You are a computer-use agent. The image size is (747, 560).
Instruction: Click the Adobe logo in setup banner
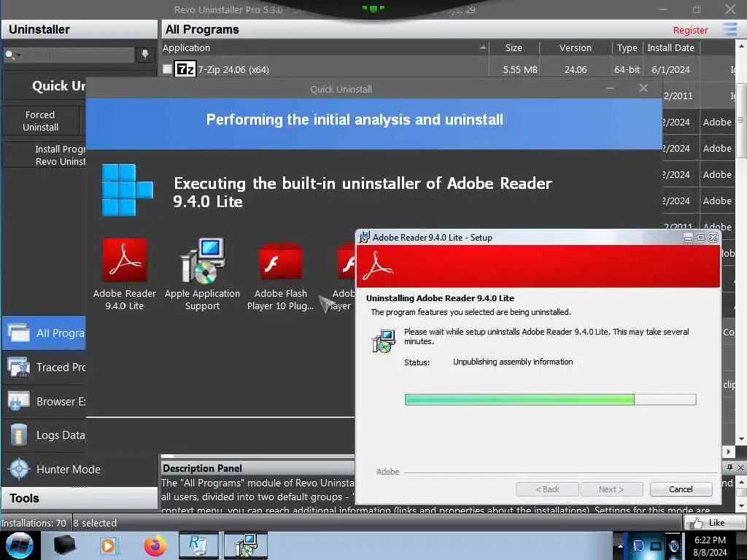[377, 266]
